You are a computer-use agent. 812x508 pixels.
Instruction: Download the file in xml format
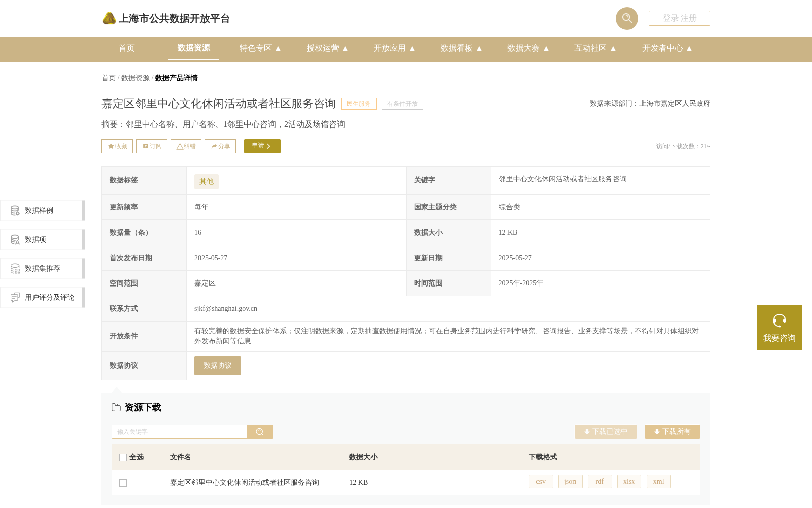[x=659, y=482]
